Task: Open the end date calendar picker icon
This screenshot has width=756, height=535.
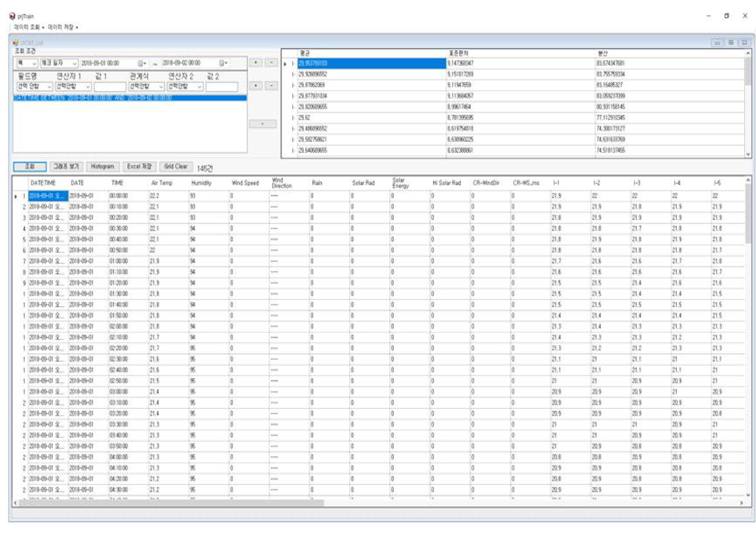Action: 222,64
